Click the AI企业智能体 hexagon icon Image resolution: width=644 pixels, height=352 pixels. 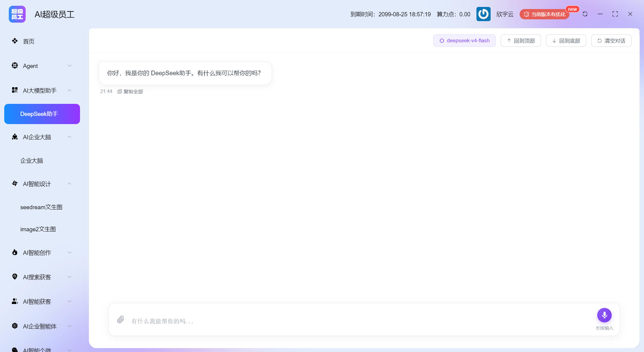[14, 326]
